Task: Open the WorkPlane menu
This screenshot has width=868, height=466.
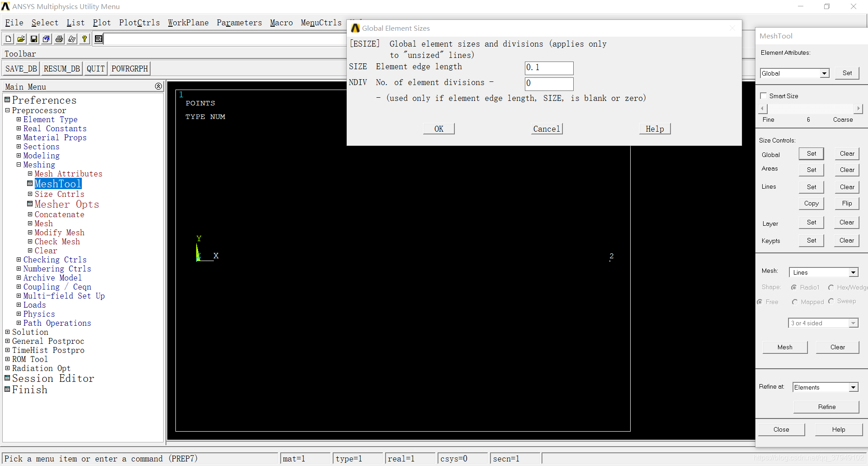Action: [x=188, y=23]
